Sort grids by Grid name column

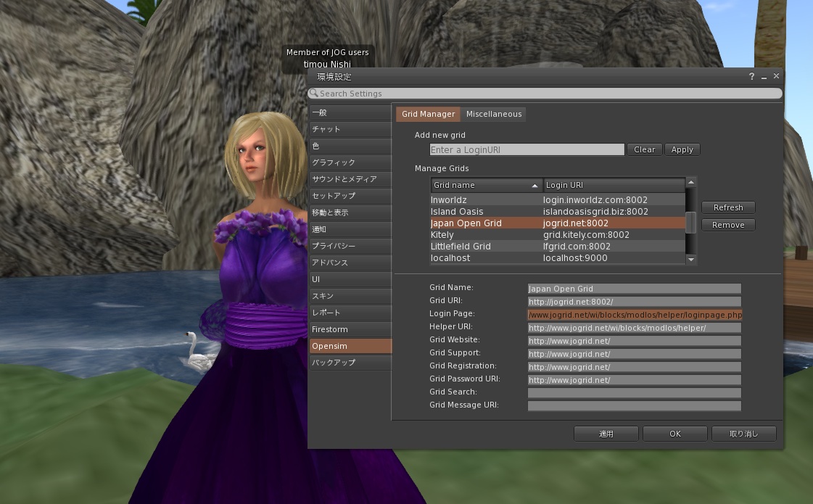pyautogui.click(x=487, y=185)
